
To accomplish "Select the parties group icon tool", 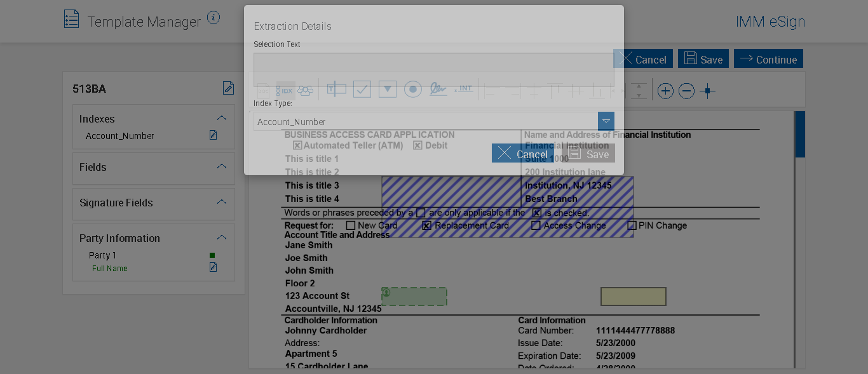I will coord(305,90).
